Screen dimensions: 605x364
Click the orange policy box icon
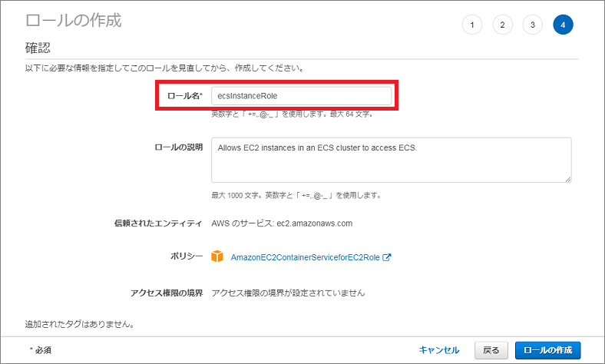coord(217,256)
